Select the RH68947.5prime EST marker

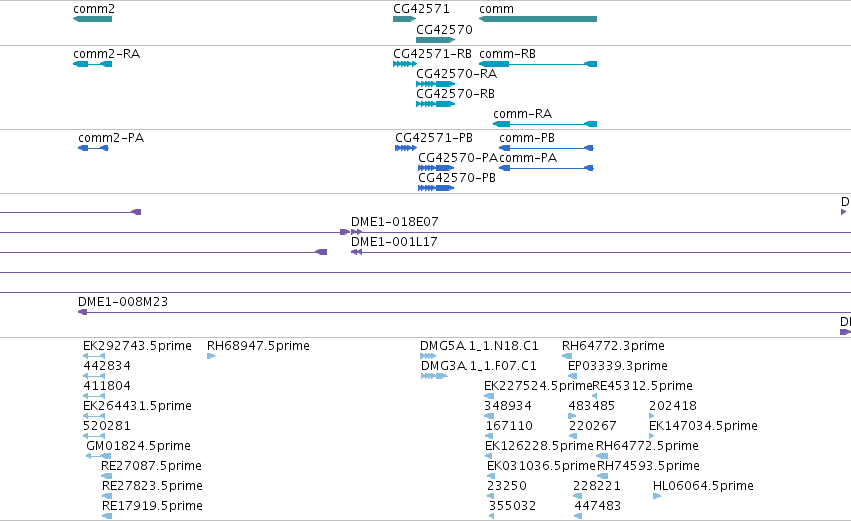211,356
